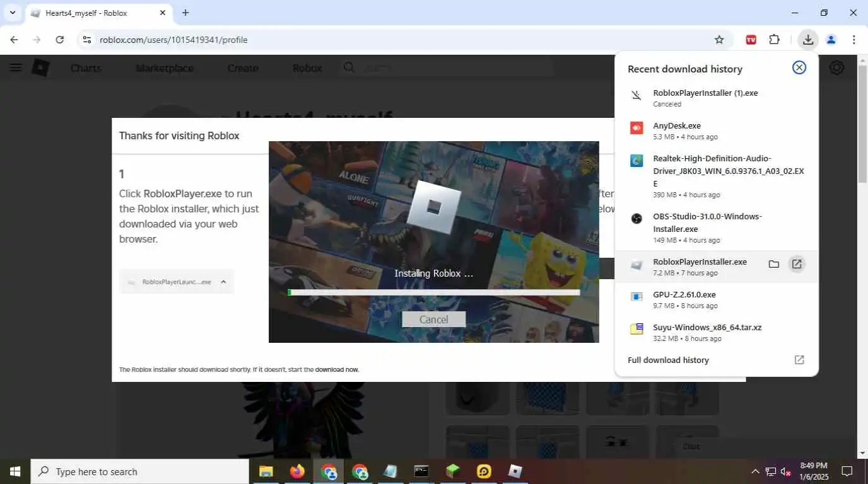The image size is (868, 484).
Task: Open the Roblox installer taskbar icon
Action: pyautogui.click(x=515, y=471)
